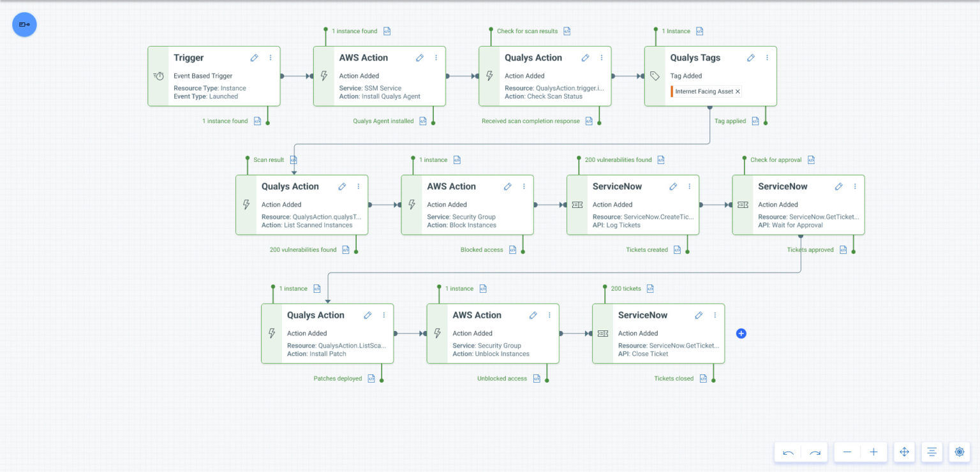The height and width of the screenshot is (472, 980).
Task: Open the kb badge next to '1 instance found'
Action: [389, 31]
